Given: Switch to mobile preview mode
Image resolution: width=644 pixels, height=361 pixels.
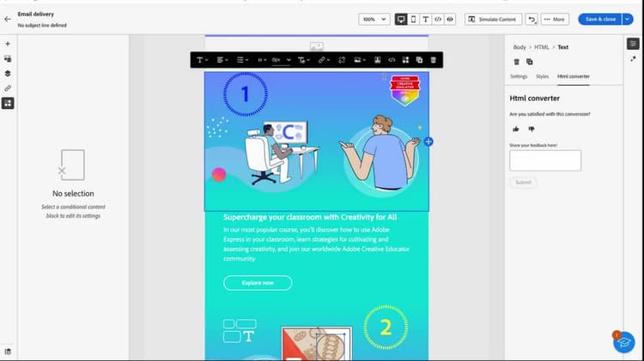Looking at the screenshot, I should tap(413, 19).
